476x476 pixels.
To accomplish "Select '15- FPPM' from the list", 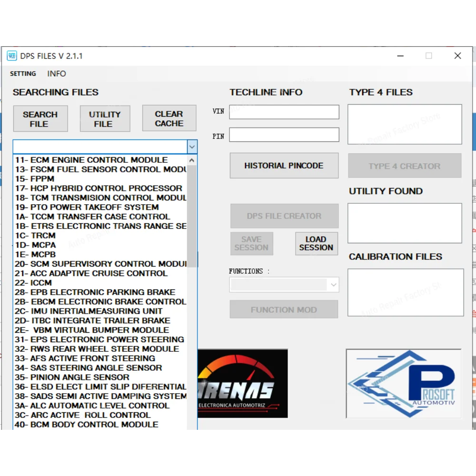I will (x=100, y=179).
